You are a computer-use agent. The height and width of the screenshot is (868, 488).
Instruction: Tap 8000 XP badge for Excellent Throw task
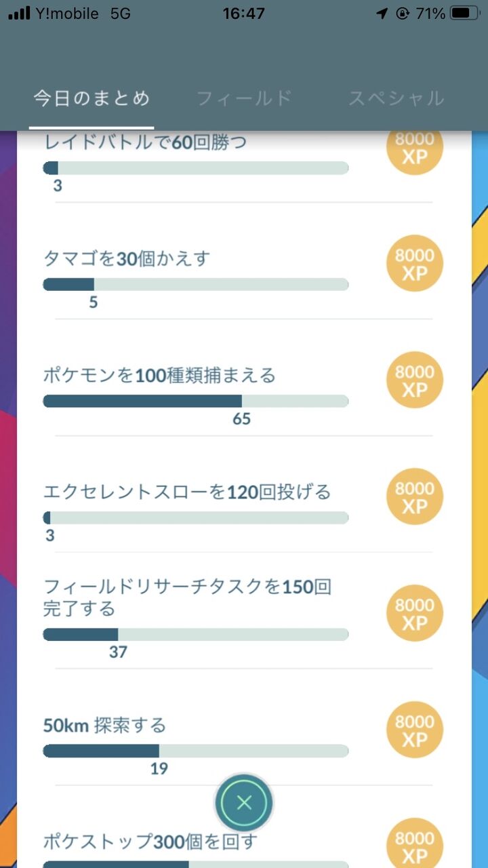pos(414,497)
